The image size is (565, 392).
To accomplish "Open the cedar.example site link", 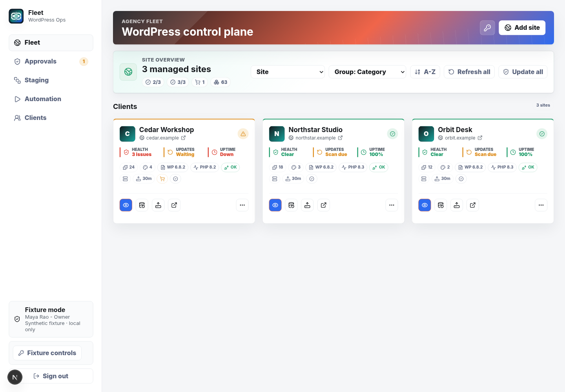I will 162,138.
